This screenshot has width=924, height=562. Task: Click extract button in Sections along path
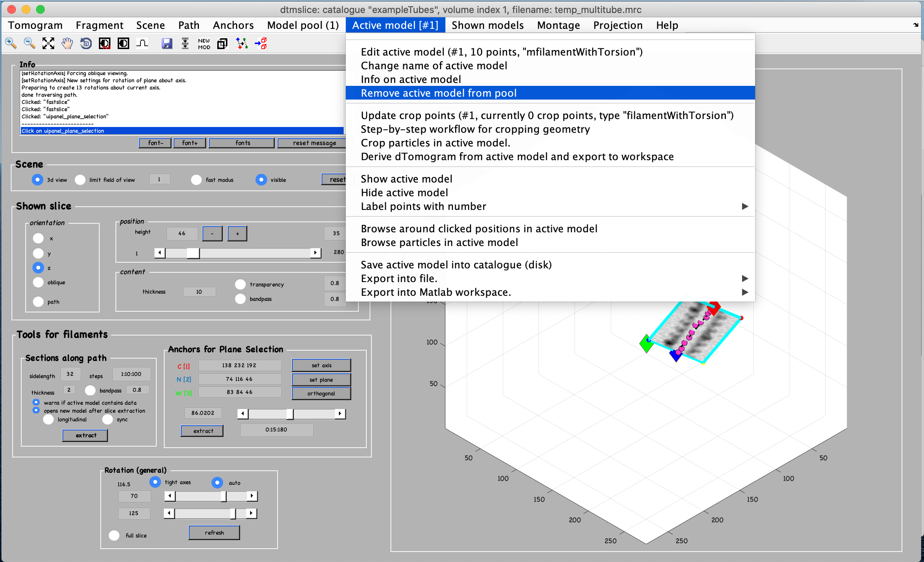(85, 435)
